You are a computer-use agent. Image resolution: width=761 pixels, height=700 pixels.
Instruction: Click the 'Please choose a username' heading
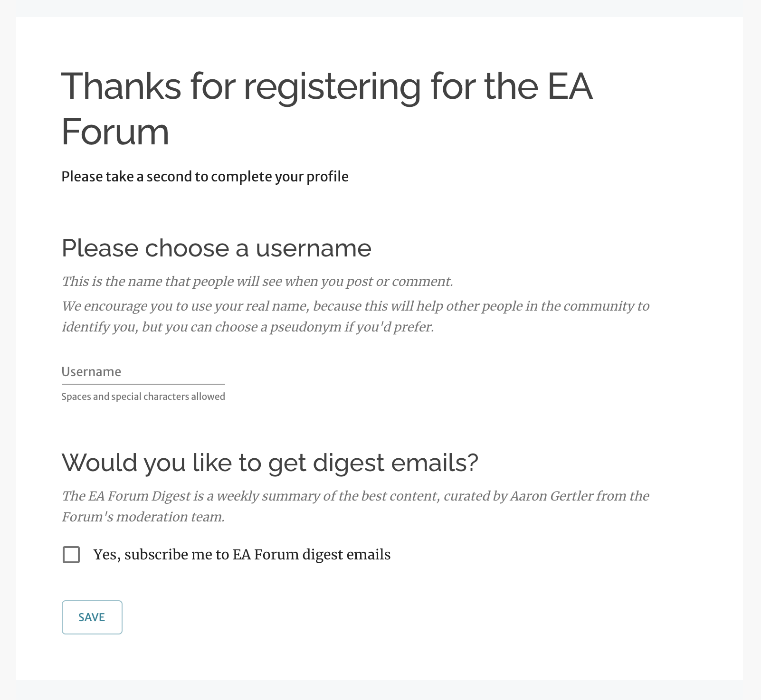point(216,248)
